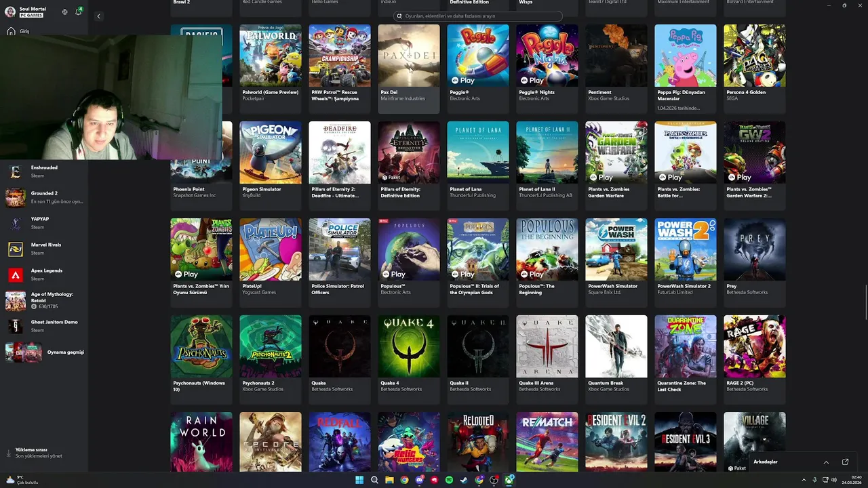The image size is (868, 488).
Task: Click Paket badge on Pillars of Eternity
Action: (391, 177)
